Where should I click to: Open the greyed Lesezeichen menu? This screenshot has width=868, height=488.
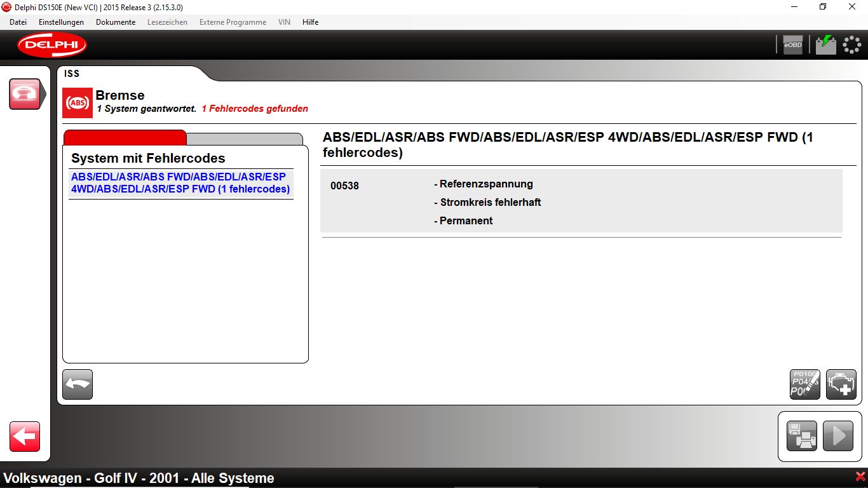[167, 22]
